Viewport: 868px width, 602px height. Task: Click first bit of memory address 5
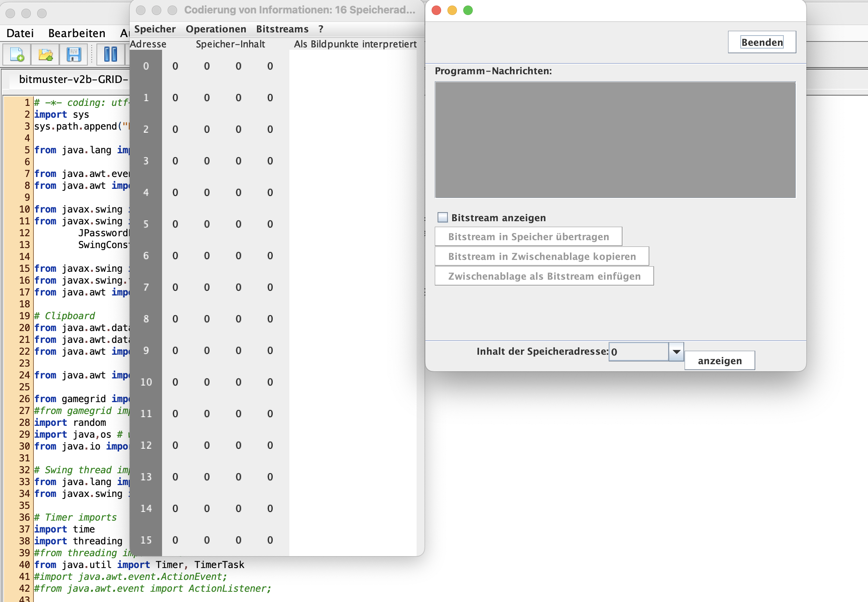[x=175, y=224]
